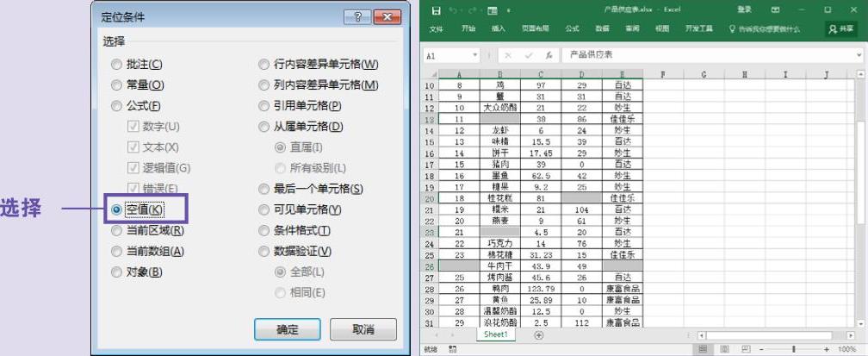
Task: Click the 登录 sign-in link
Action: 745,10
